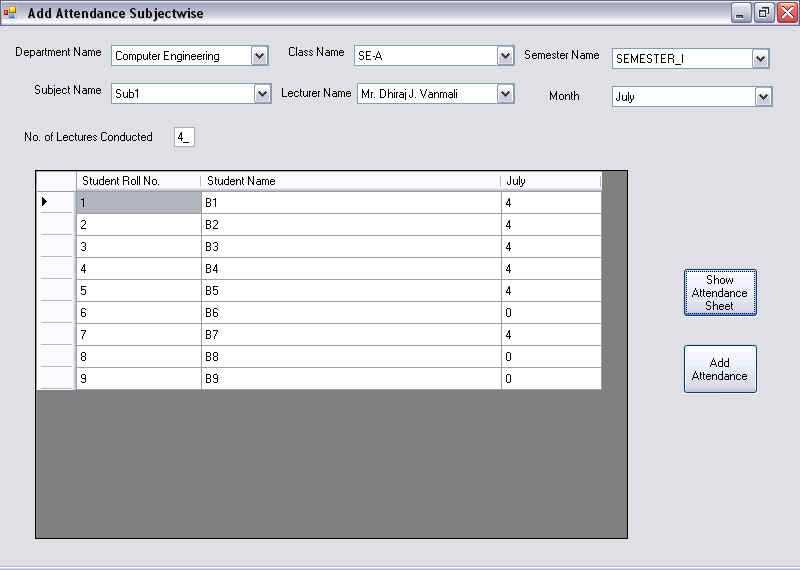Open the Semester Name dropdown arrow
This screenshot has width=800, height=570.
pos(760,59)
